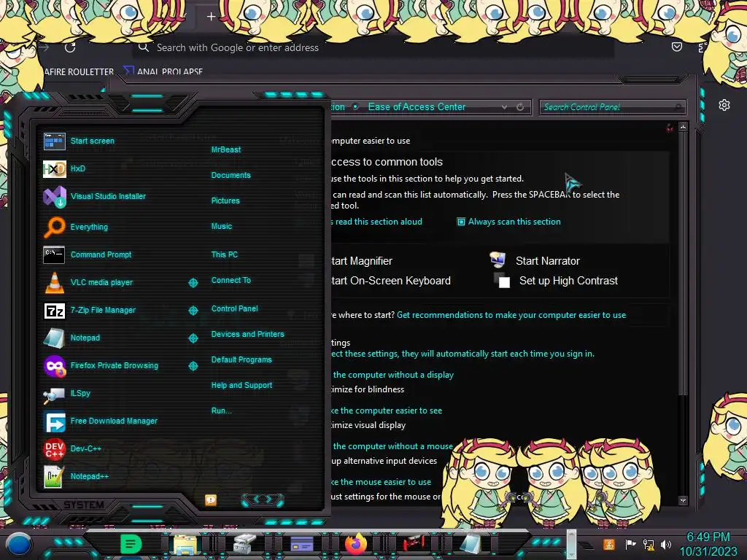Viewport: 747px width, 560px height.
Task: Launch HxD hex editor
Action: coord(64,168)
